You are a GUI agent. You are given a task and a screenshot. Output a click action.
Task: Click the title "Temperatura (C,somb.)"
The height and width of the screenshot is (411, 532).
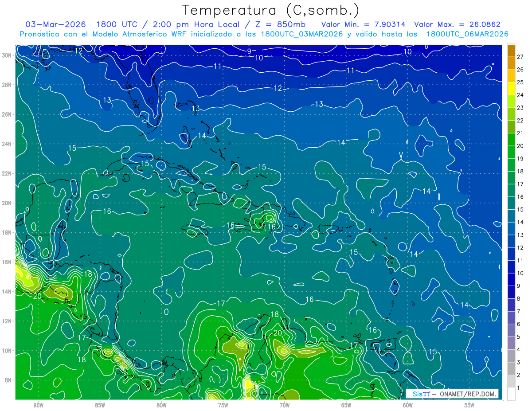pyautogui.click(x=271, y=10)
